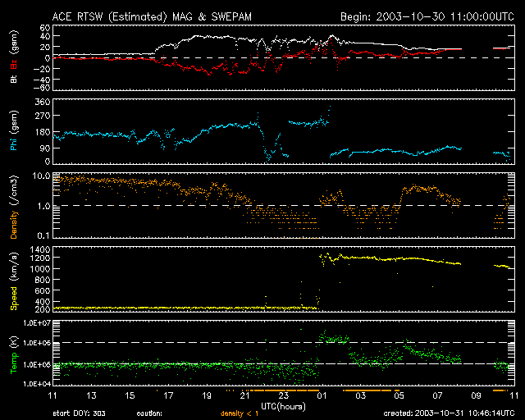Click the "03" hour label on time axis
The image size is (525, 420).
point(361,395)
